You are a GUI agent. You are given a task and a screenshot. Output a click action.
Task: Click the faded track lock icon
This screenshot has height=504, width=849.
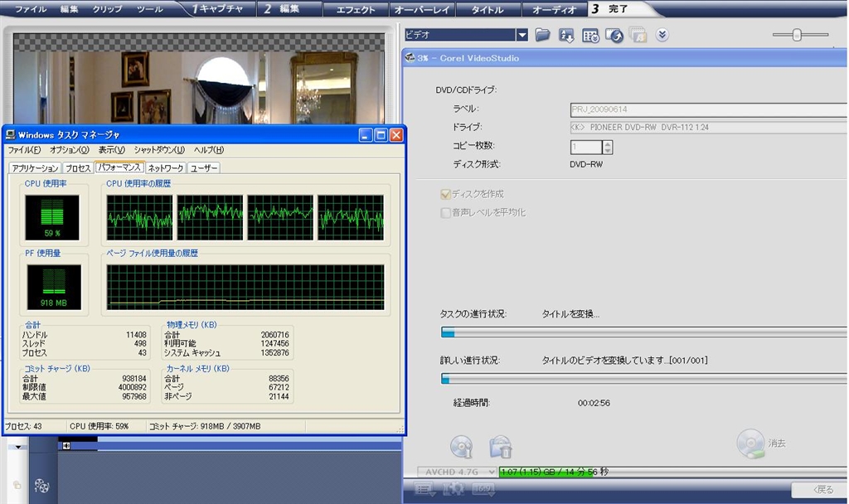coord(17,486)
